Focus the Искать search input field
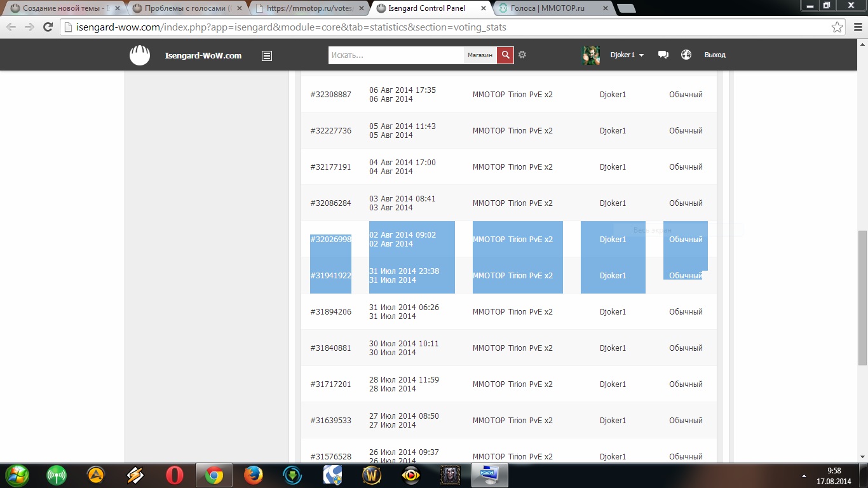868x488 pixels. click(396, 55)
